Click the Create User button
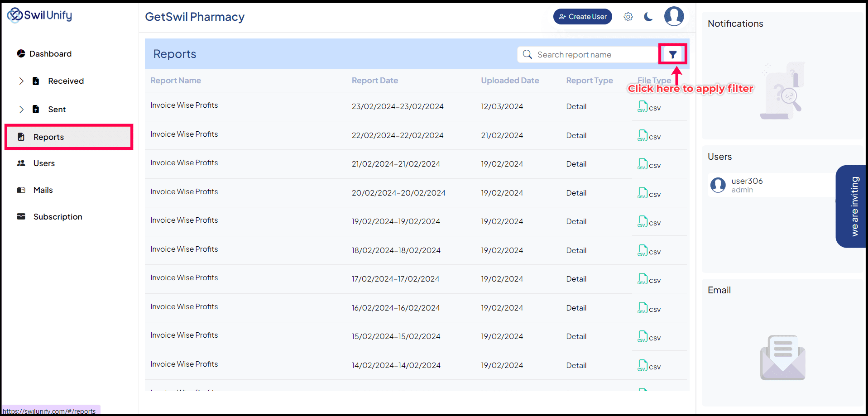Screen dimensions: 868x416 click(583, 17)
